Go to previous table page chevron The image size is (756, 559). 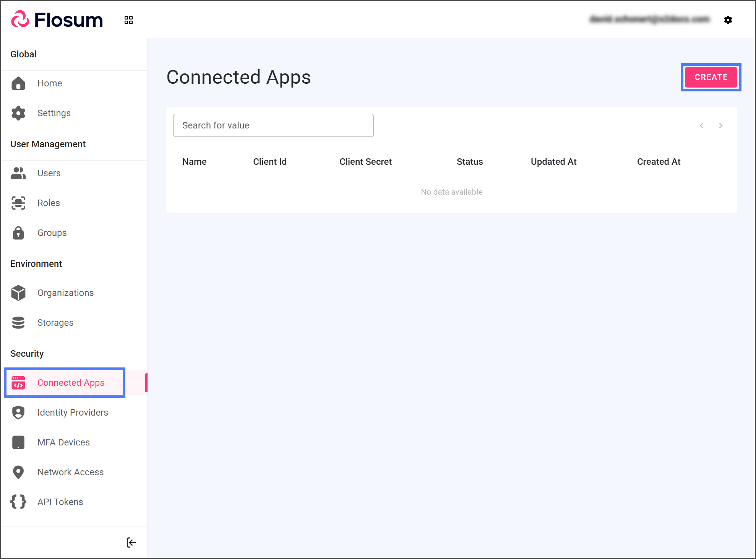click(701, 125)
